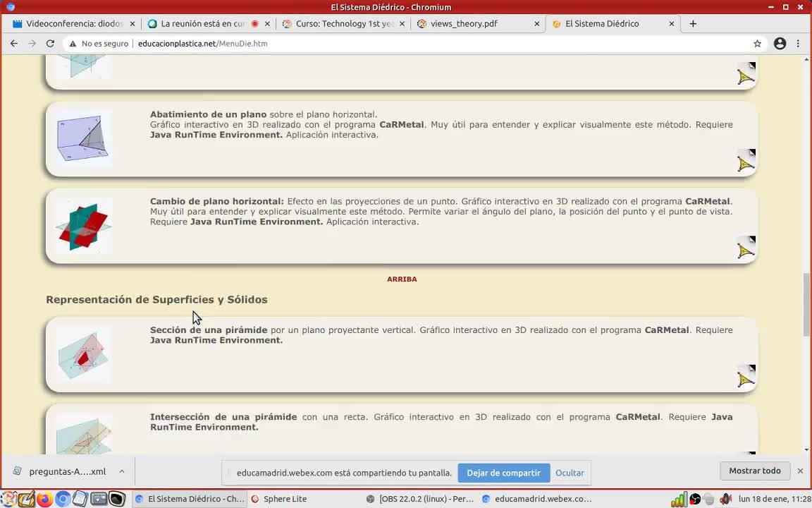
Task: Expand options for preguntas-A....xml download
Action: (122, 471)
